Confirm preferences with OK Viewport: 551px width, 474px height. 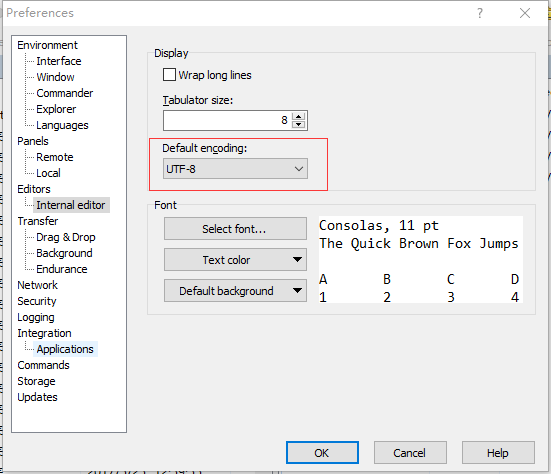point(322,453)
